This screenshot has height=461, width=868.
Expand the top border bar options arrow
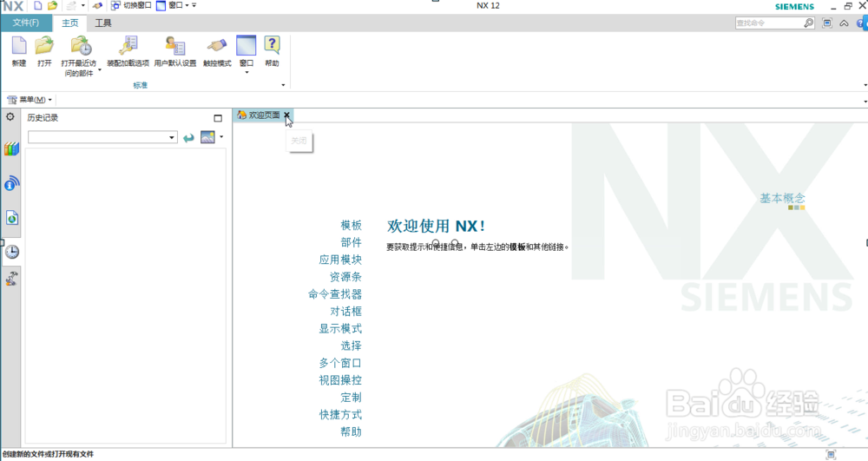pyautogui.click(x=865, y=102)
